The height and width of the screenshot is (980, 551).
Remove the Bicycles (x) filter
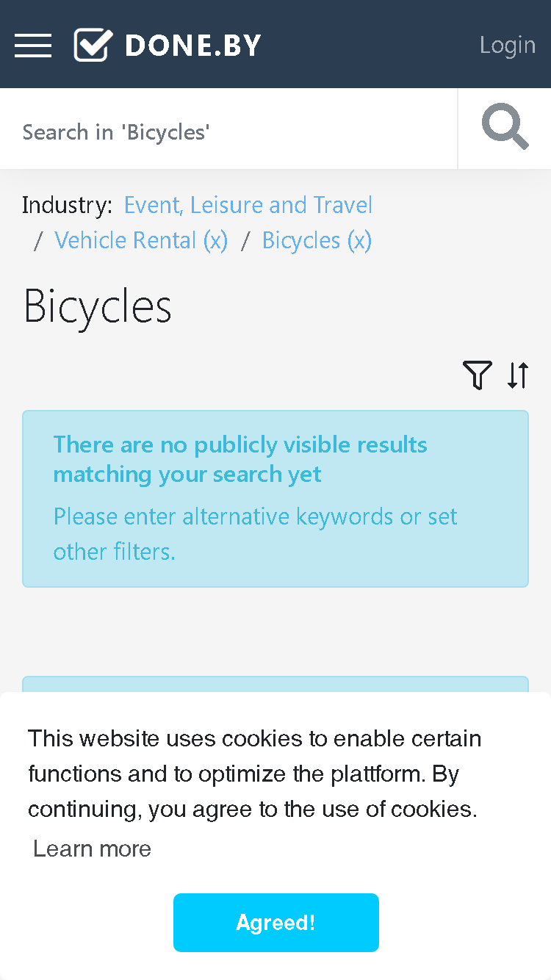pos(317,240)
